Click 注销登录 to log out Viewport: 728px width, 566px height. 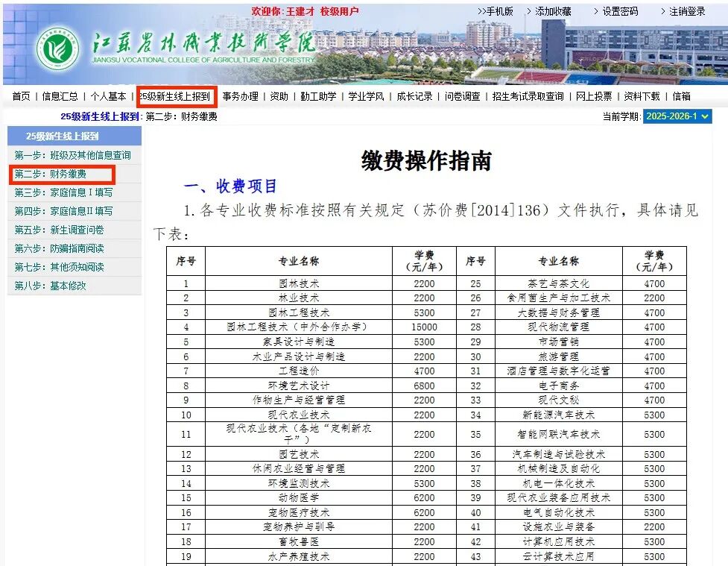[686, 11]
